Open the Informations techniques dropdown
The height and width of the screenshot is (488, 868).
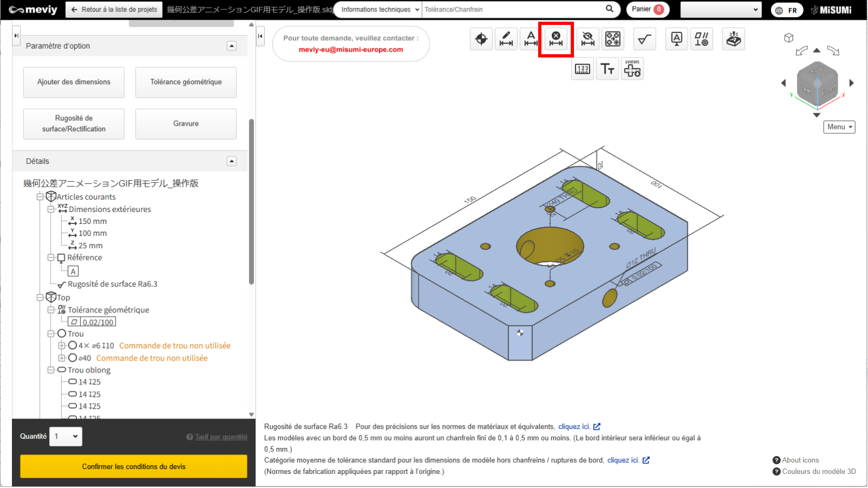(378, 10)
